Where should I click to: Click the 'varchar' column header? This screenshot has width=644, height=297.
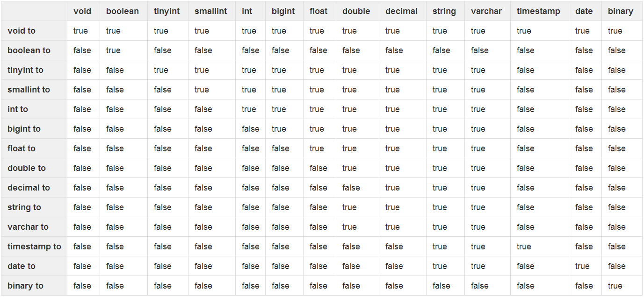tap(486, 11)
